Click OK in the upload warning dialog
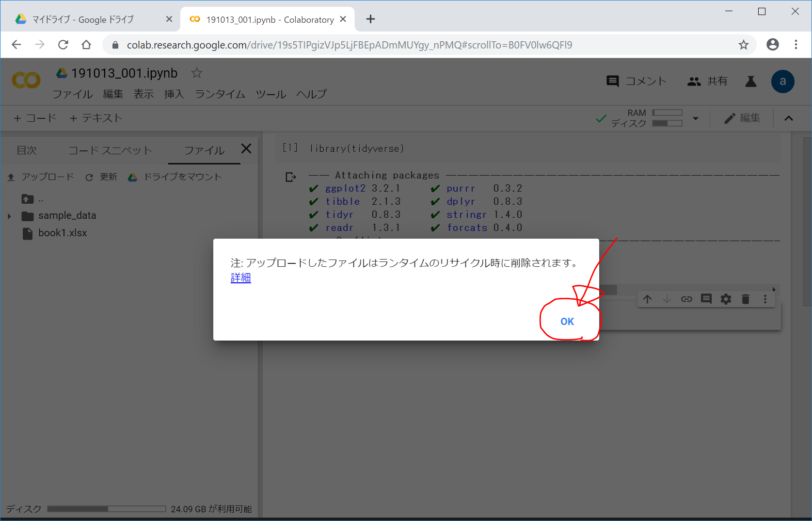The height and width of the screenshot is (521, 812). point(567,322)
